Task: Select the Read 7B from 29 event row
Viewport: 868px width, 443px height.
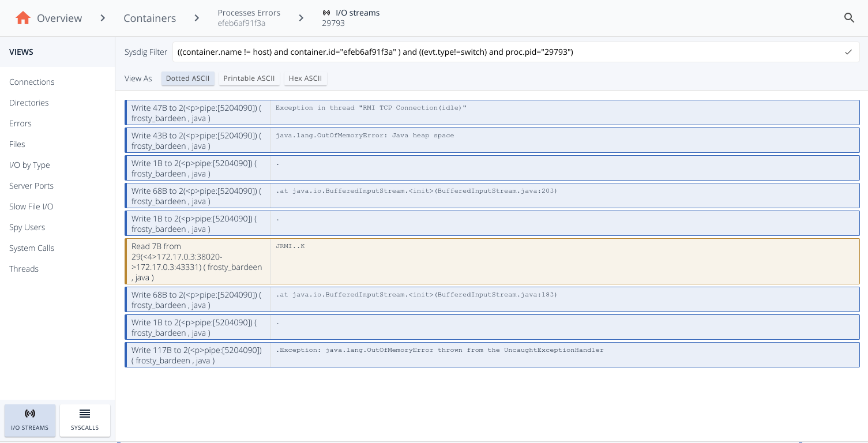Action: (492, 261)
